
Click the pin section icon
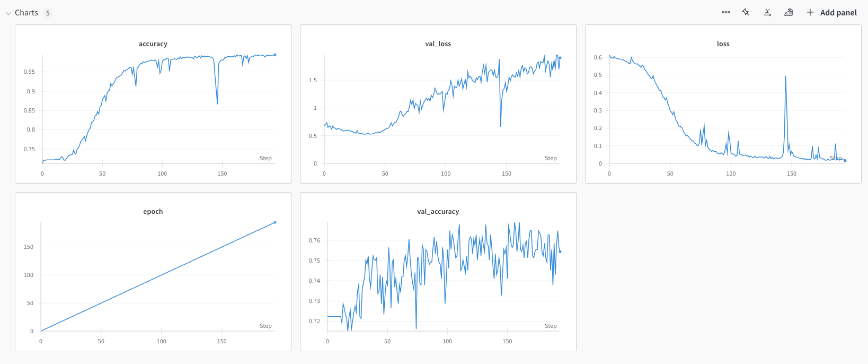click(746, 12)
